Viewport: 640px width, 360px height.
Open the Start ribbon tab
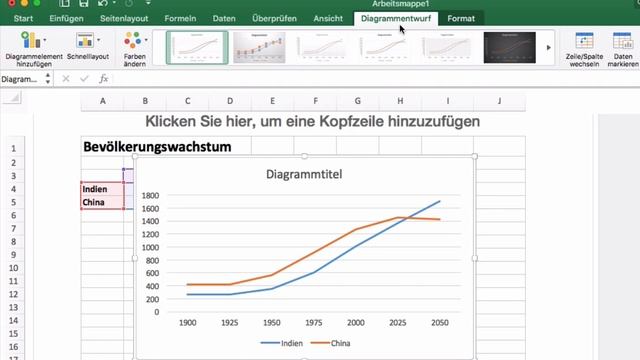click(23, 18)
